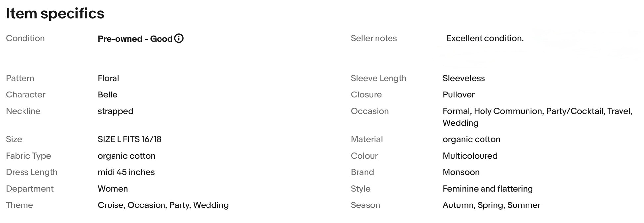Click the Autumn, Spring, Summer season value
Image resolution: width=644 pixels, height=223 pixels.
[491, 205]
